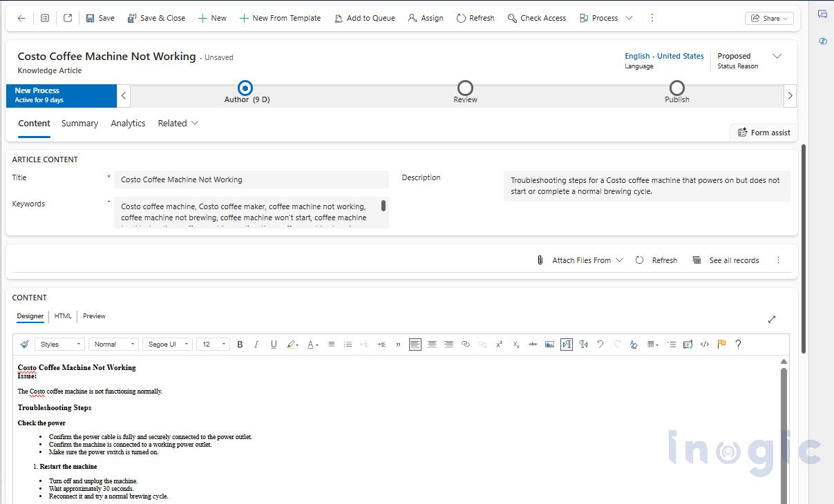Toggle bold formatting
The width and height of the screenshot is (834, 504).
point(240,344)
